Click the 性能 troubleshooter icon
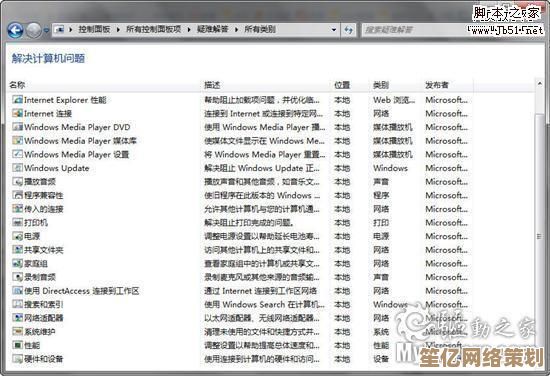The height and width of the screenshot is (376, 550). pos(17,345)
